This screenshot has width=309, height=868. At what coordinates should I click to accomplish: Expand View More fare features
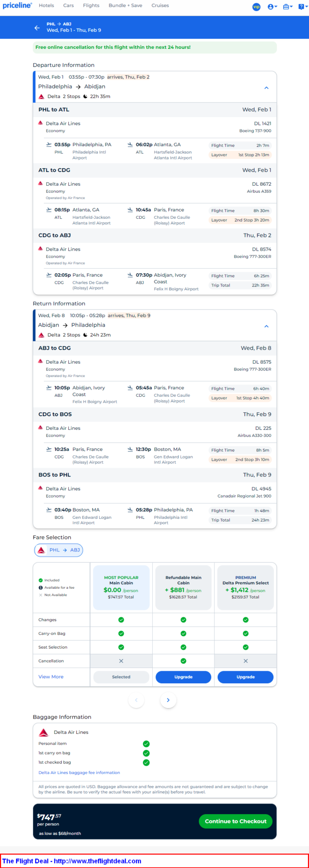coord(51,677)
